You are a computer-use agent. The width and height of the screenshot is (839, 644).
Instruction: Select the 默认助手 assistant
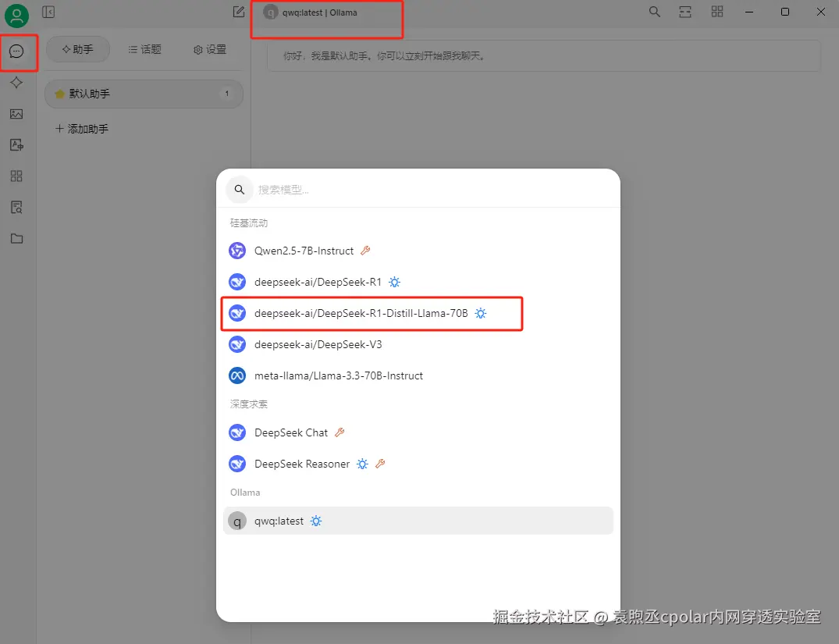144,94
